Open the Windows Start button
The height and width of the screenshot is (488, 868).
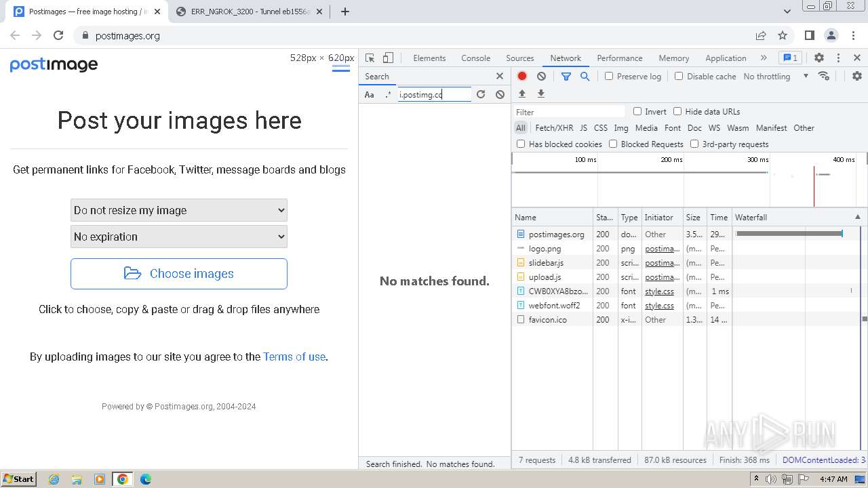[19, 479]
